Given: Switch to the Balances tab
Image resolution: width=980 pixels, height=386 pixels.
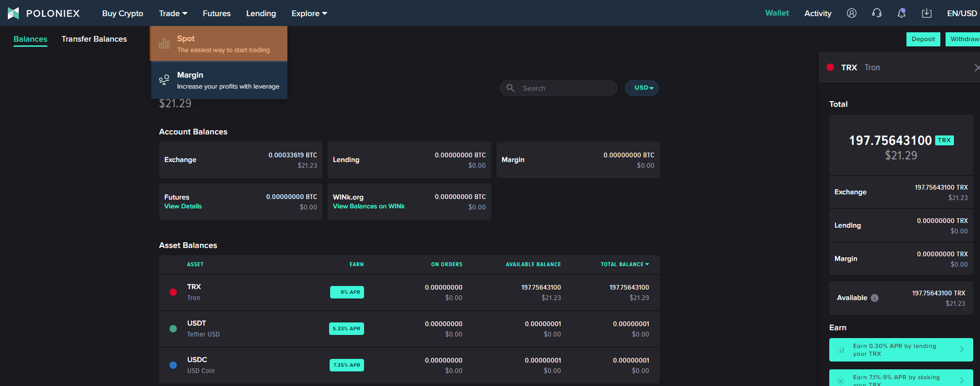Looking at the screenshot, I should (x=30, y=39).
